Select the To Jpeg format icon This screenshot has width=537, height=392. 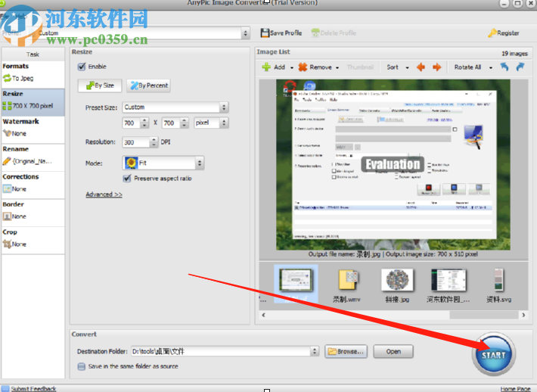[x=7, y=78]
